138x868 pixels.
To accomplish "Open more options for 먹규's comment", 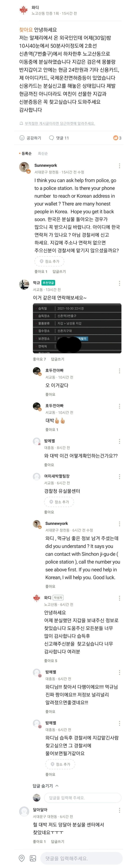I will 120,283.
